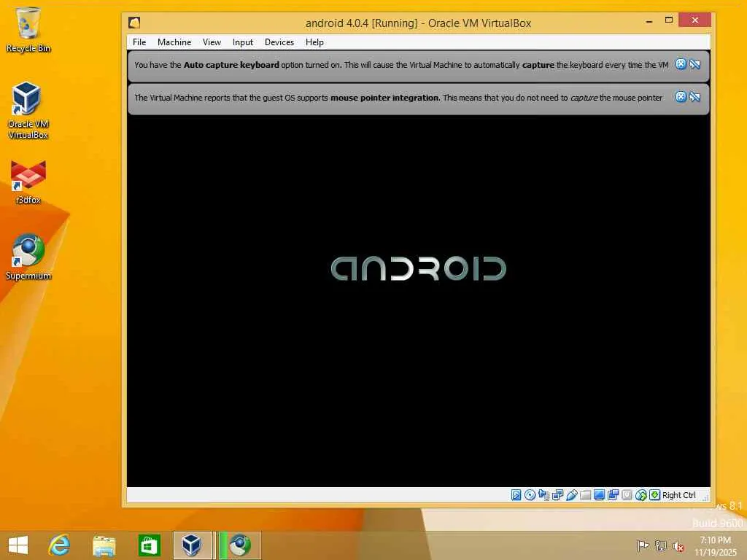
Task: Click the USB devices indicator icon
Action: click(572, 495)
